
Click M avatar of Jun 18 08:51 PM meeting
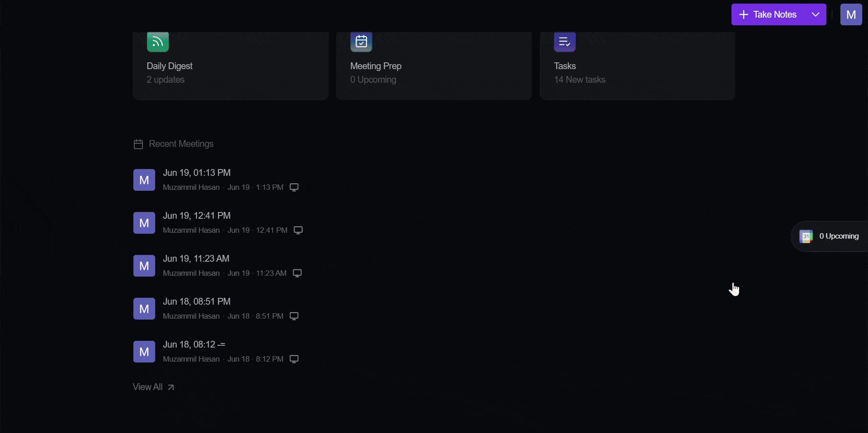(x=144, y=309)
